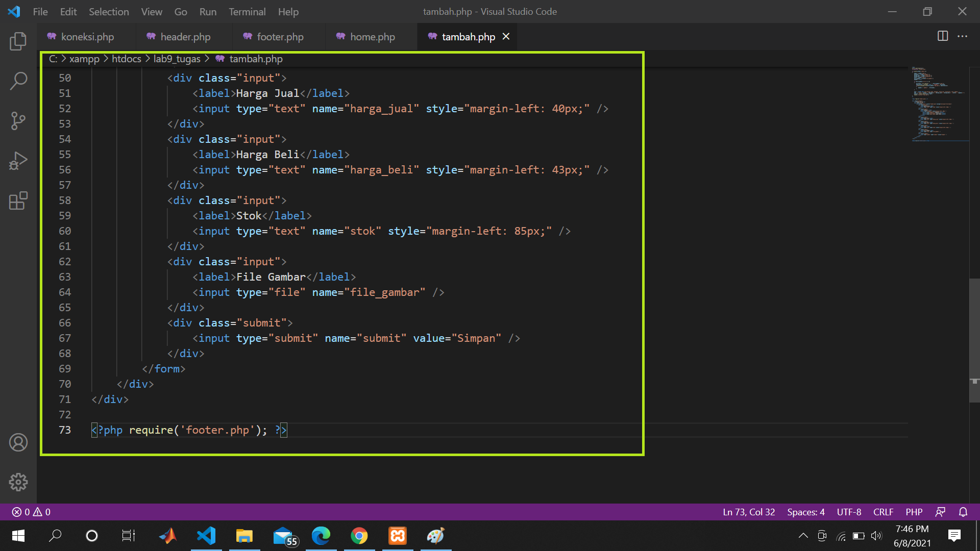Place cursor on line 73 footer require
Screen dimensions: 980x551
coord(189,430)
